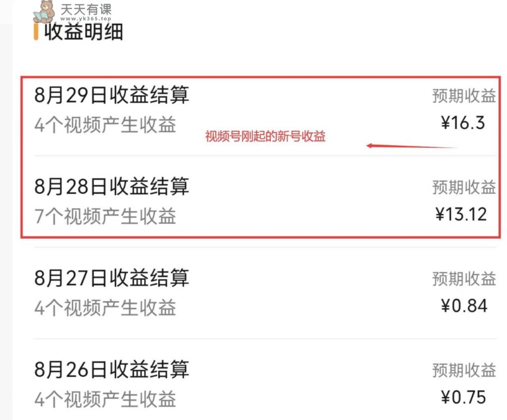This screenshot has width=507, height=420.
Task: Click 4个视频产生收益 under 8月29日
Action: (105, 125)
